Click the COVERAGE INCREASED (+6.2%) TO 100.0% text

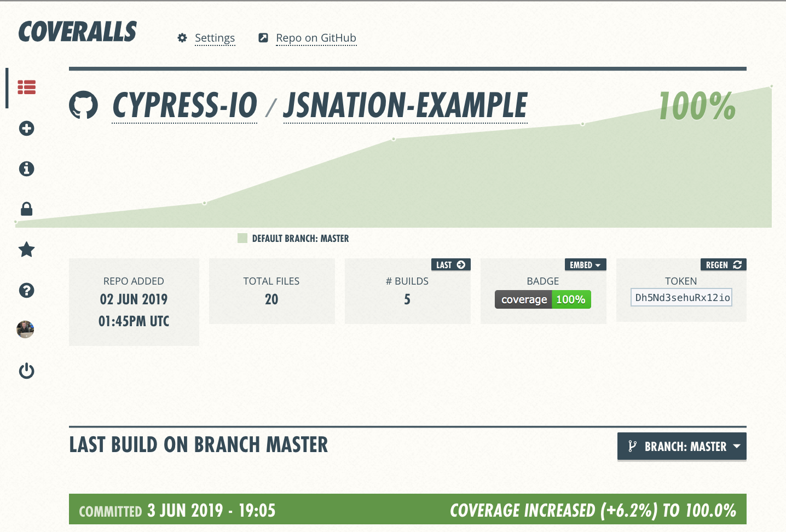(593, 511)
